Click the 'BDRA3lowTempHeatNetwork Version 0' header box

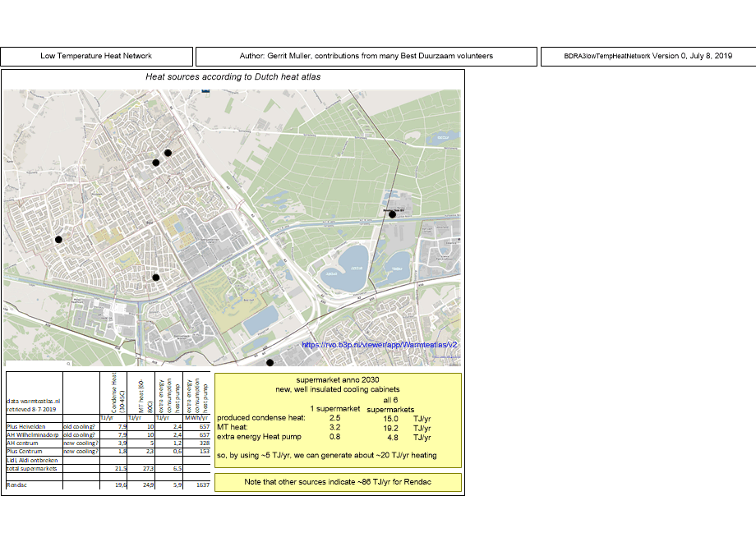tap(648, 57)
